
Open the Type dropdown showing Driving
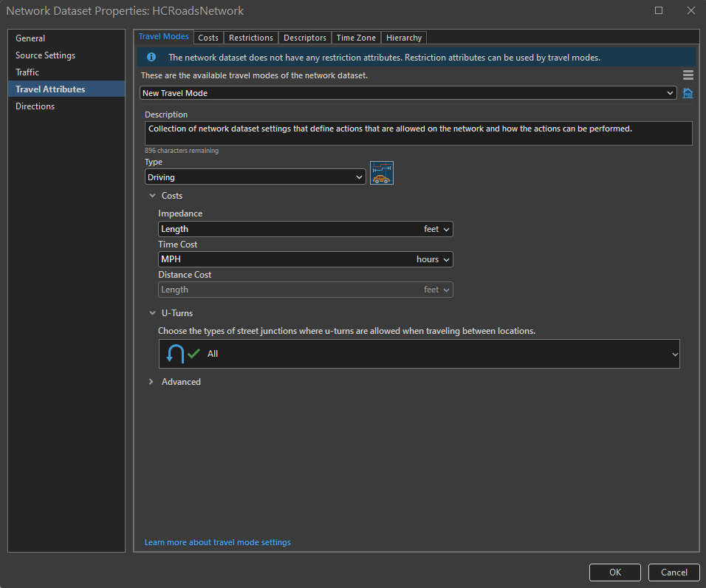click(256, 177)
